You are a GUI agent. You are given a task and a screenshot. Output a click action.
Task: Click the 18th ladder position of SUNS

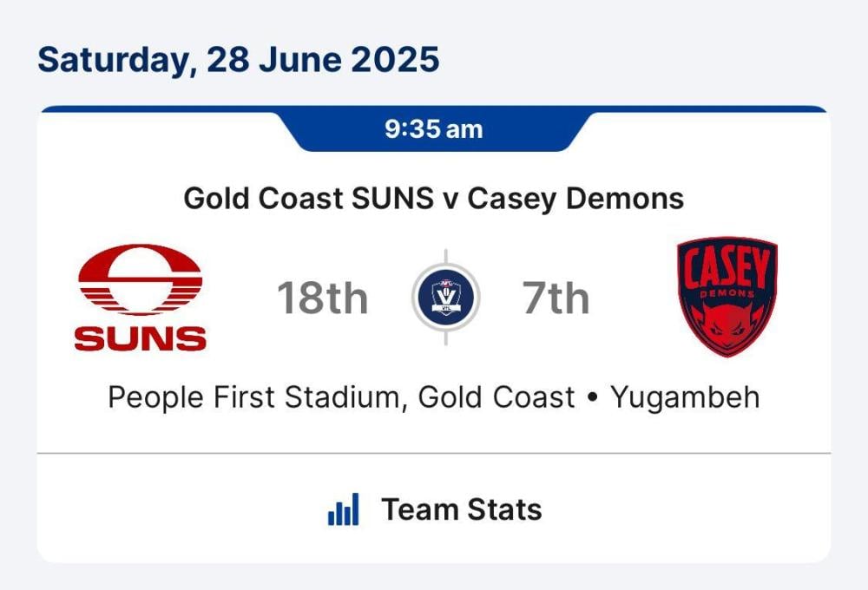(x=323, y=298)
